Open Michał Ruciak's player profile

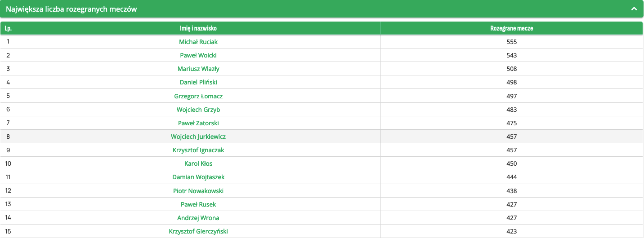pos(198,42)
